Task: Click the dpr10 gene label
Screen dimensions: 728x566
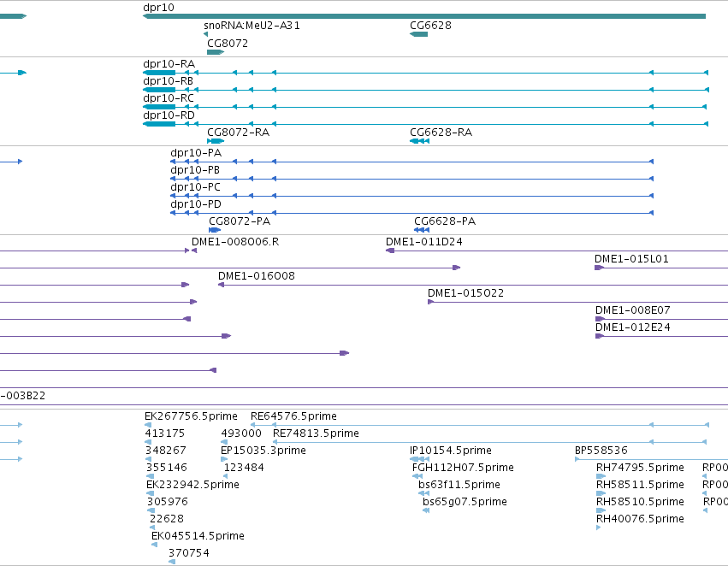Action: [159, 8]
